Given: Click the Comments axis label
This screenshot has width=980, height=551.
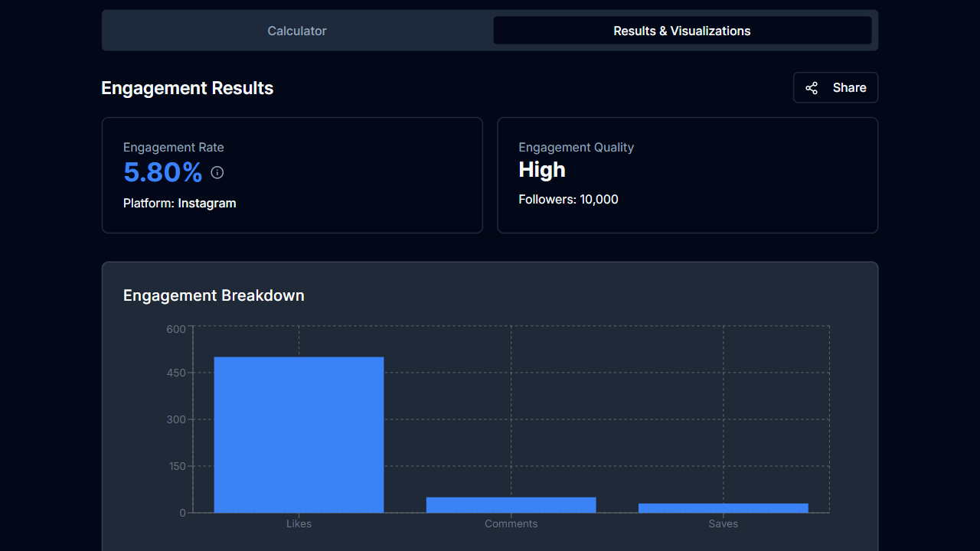Looking at the screenshot, I should [x=511, y=523].
